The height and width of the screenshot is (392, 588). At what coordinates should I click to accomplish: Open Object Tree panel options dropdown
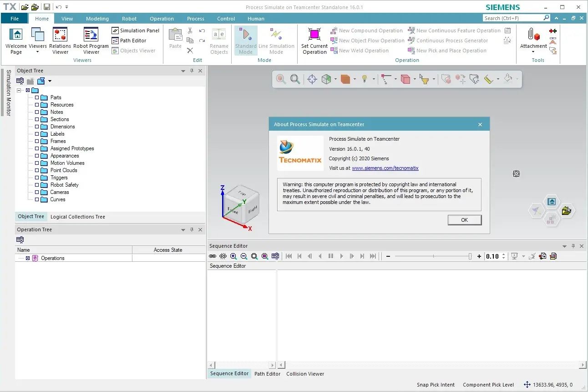183,71
